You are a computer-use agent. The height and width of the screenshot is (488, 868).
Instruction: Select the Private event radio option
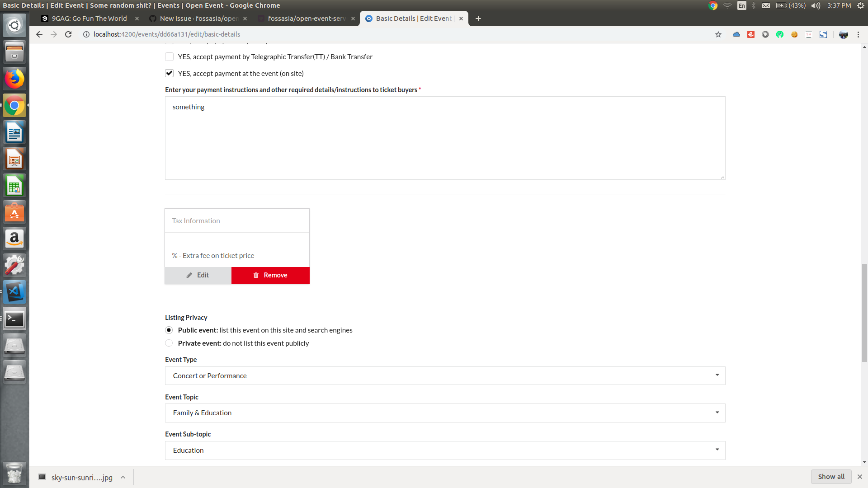pos(169,343)
